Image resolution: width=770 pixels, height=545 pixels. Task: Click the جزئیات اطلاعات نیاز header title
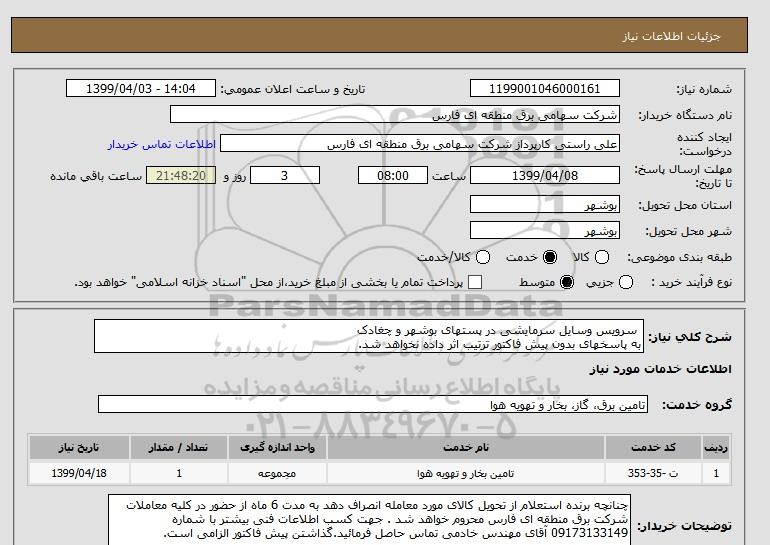[x=671, y=37]
